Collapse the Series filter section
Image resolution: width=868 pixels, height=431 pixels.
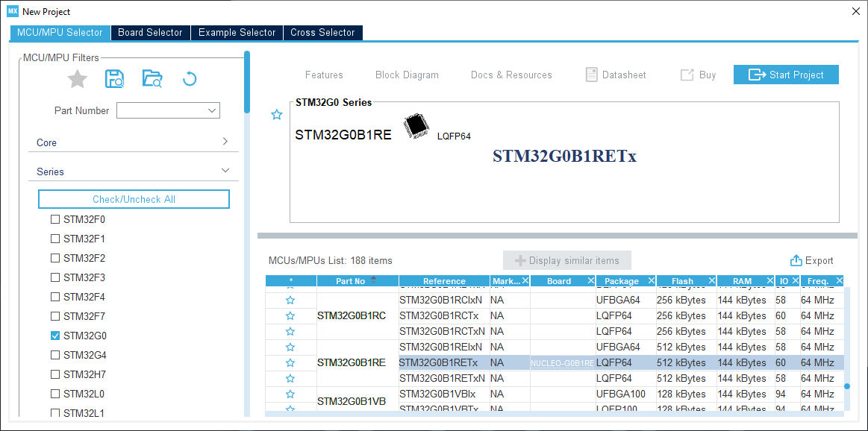pos(225,171)
